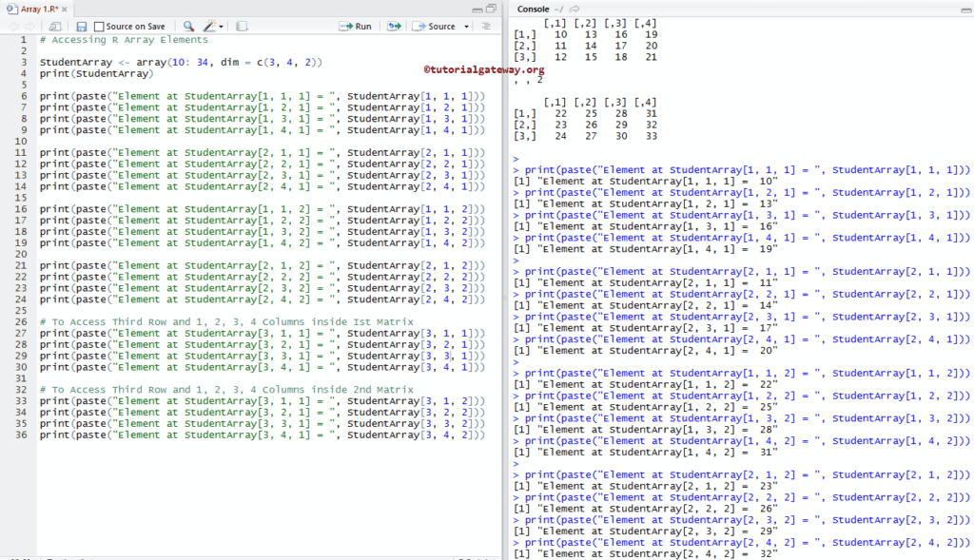Maximize the source editor pane
Screen dimensions: 974x560
[x=492, y=9]
